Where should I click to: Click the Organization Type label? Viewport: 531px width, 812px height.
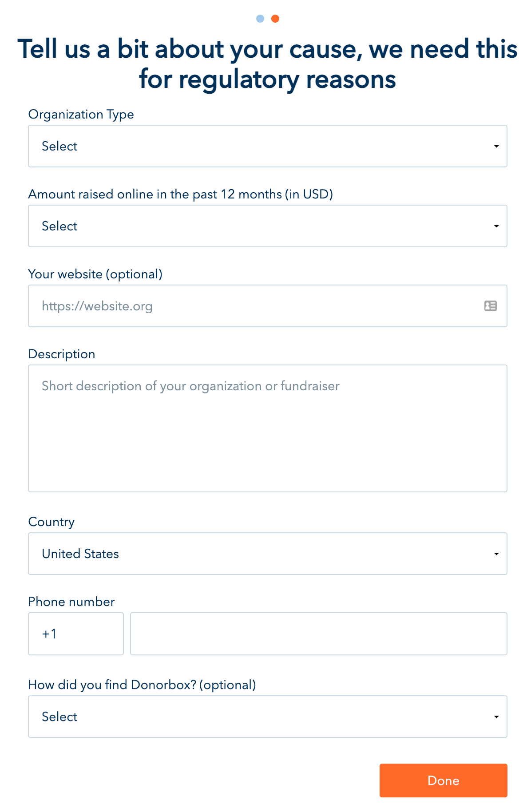click(x=81, y=115)
